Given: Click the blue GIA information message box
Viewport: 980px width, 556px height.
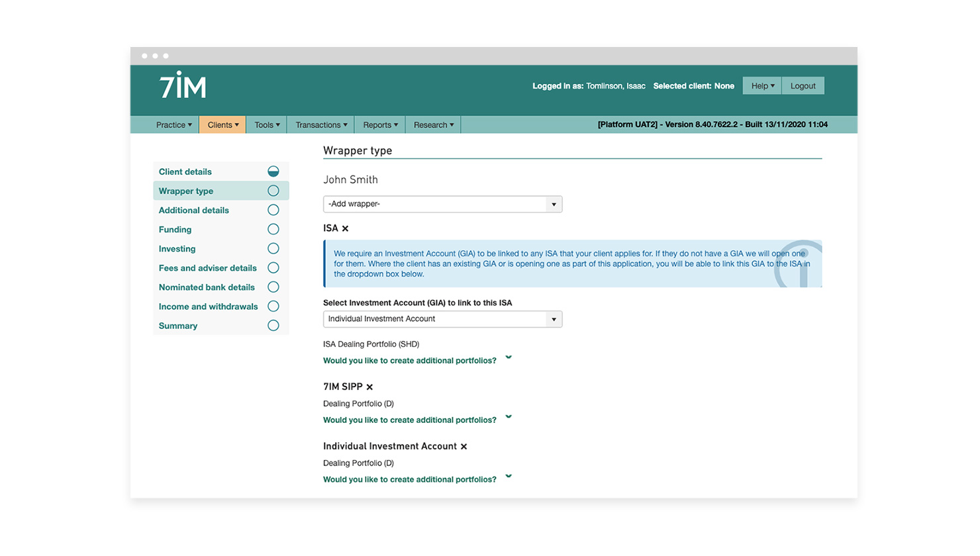Looking at the screenshot, I should click(x=573, y=263).
